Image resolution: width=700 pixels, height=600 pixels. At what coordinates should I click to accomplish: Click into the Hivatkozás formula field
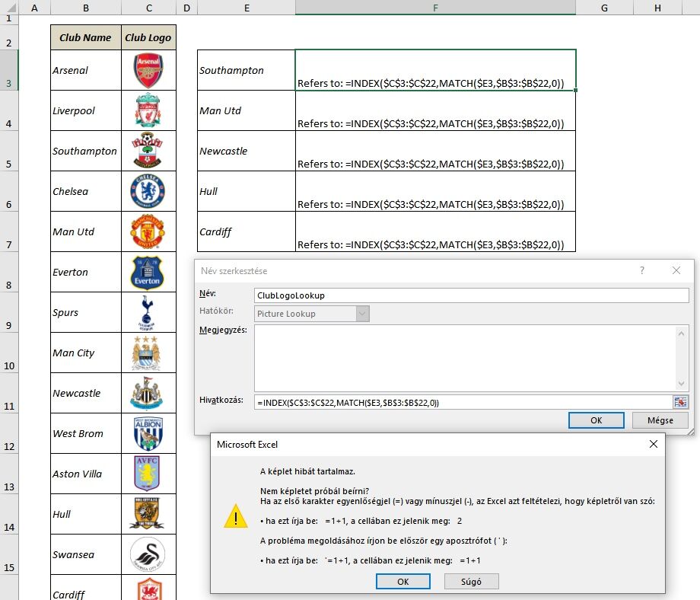[x=463, y=402]
